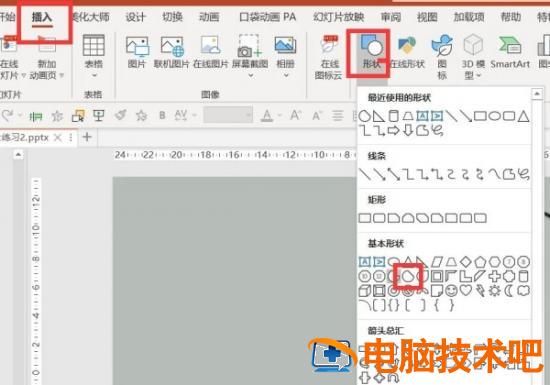Select the folded corner shape

(437, 290)
